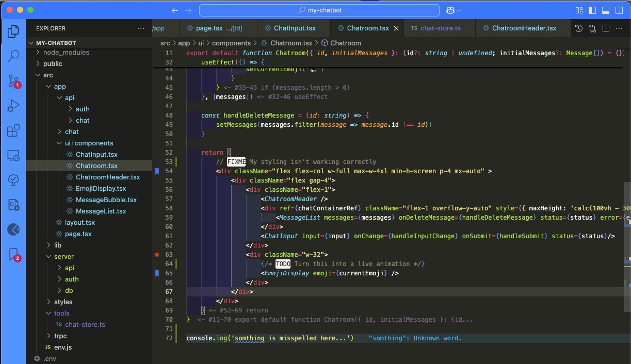The height and width of the screenshot is (364, 631).
Task: Open the timeline history clock icon
Action: 579,28
